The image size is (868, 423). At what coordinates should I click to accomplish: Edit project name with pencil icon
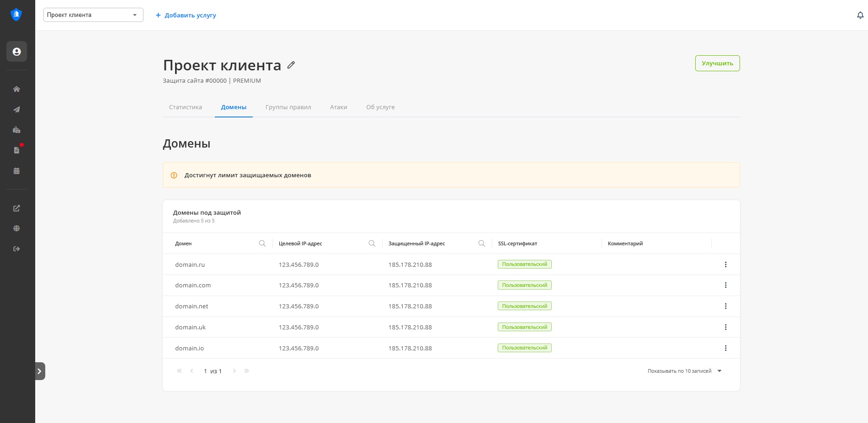(x=291, y=65)
